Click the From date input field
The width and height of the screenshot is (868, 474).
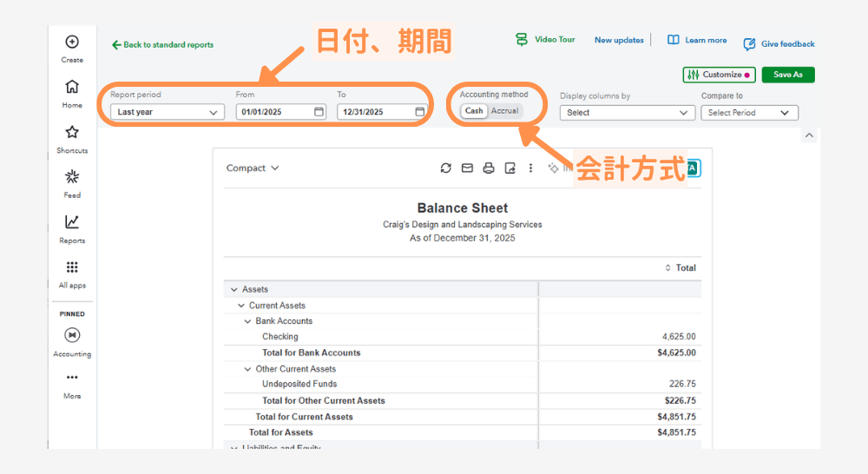coord(275,112)
